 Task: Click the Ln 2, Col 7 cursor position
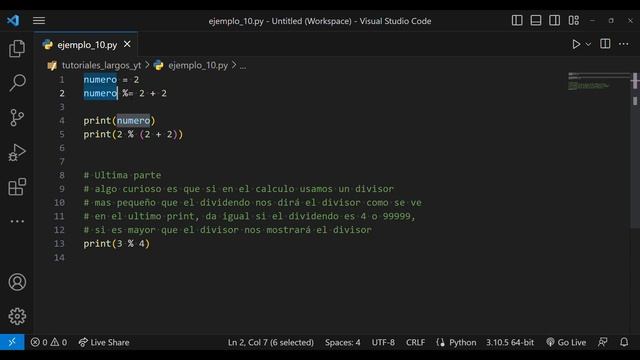point(271,342)
